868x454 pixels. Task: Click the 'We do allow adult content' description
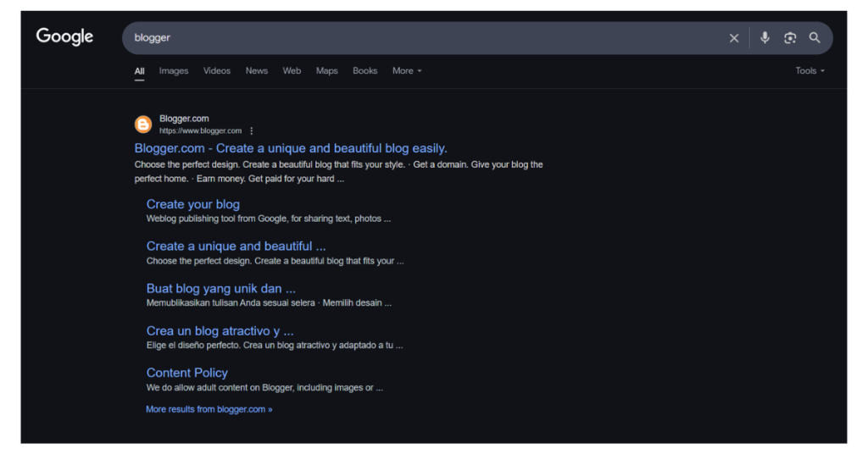coord(264,388)
